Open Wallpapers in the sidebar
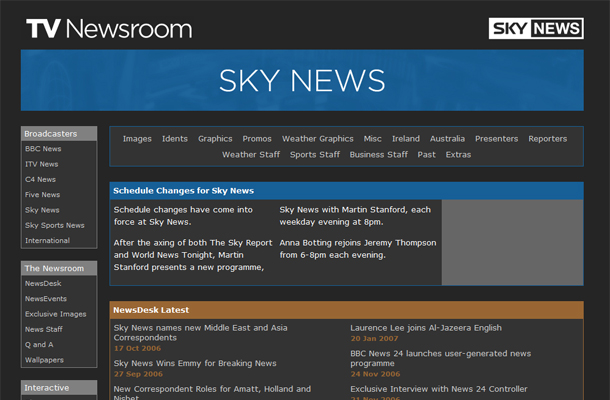Image resolution: width=610 pixels, height=400 pixels. point(44,360)
